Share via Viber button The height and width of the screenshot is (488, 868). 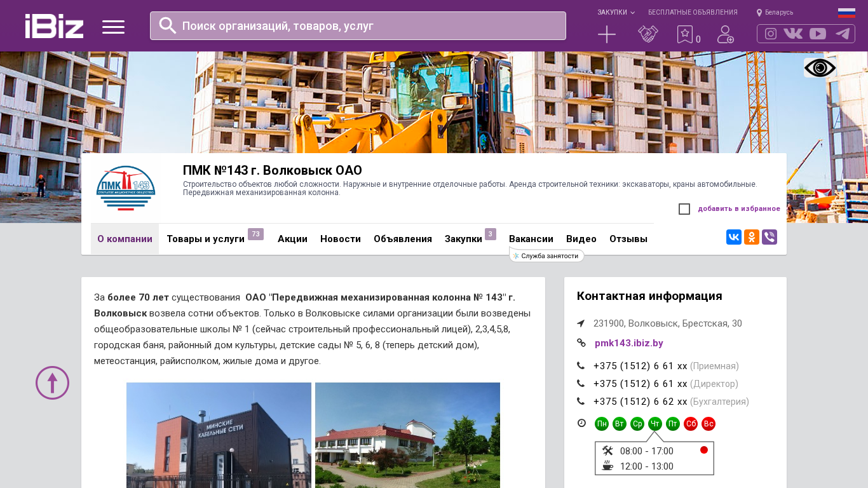tap(770, 237)
